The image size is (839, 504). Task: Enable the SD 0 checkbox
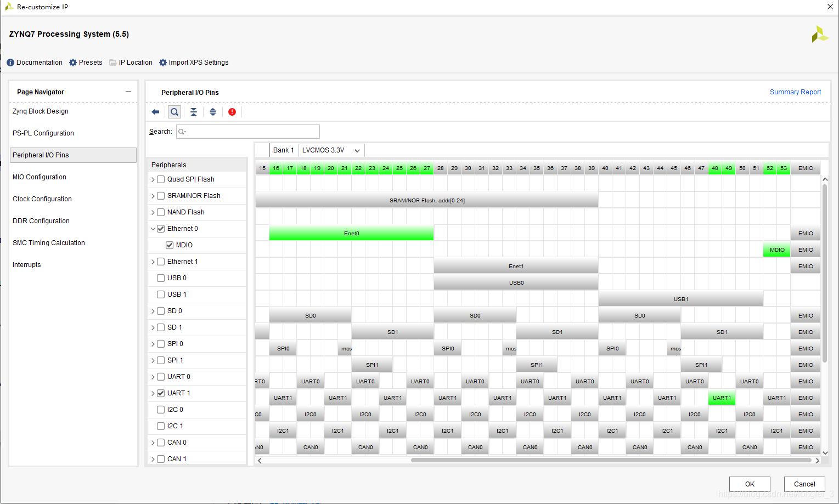click(161, 311)
